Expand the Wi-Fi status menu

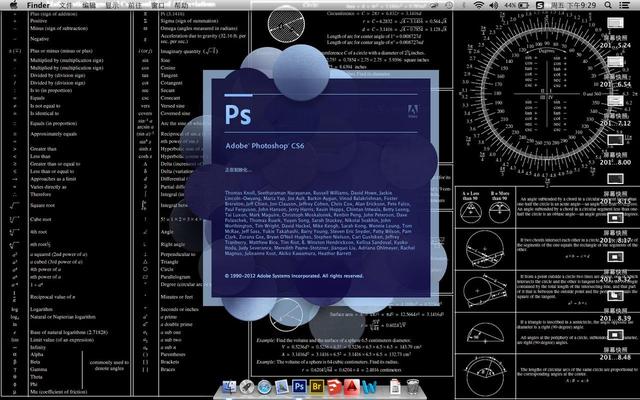click(x=478, y=6)
